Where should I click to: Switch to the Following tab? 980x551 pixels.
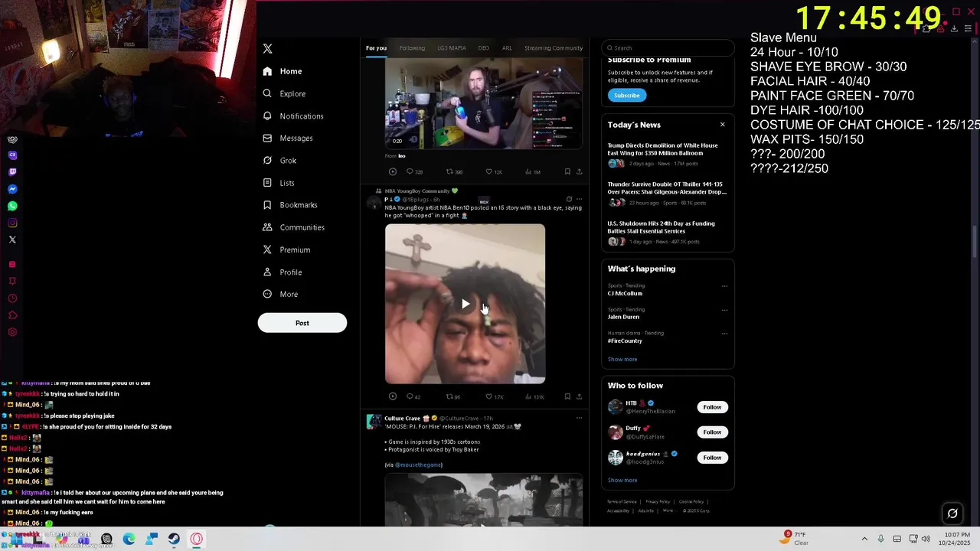[x=412, y=47]
